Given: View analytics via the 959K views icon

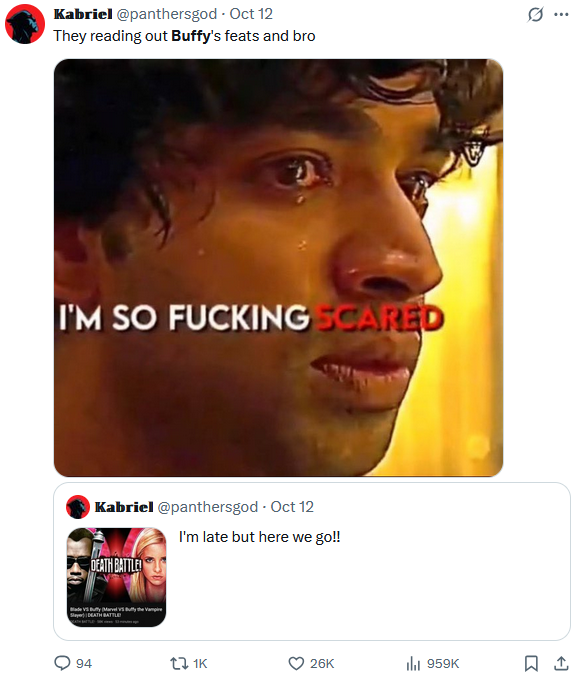Looking at the screenshot, I should (x=413, y=663).
